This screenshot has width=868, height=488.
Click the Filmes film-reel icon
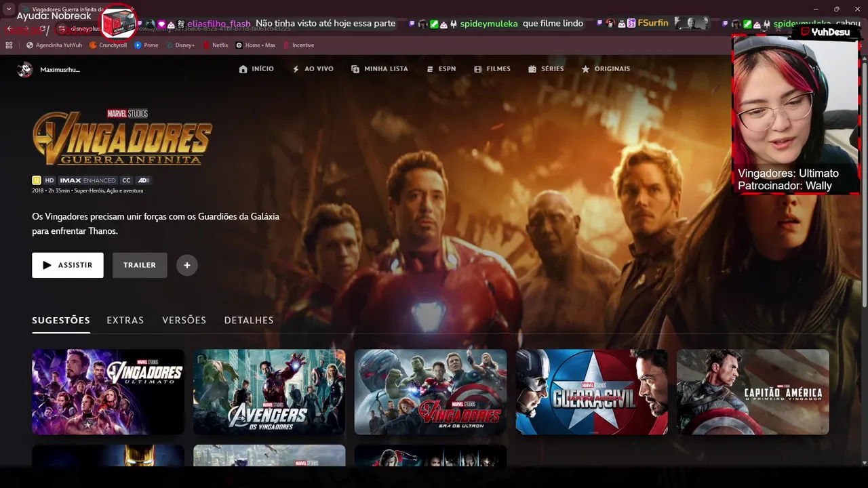coord(478,69)
